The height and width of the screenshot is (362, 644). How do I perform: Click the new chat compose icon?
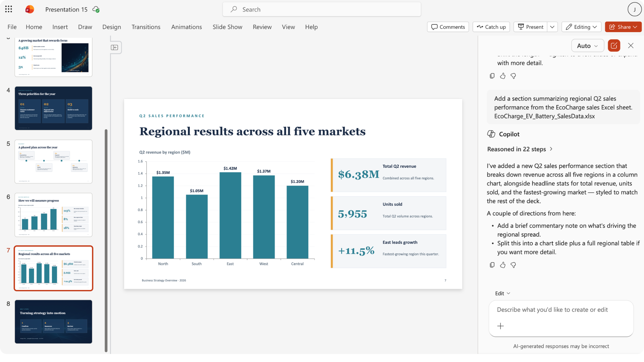(x=614, y=46)
